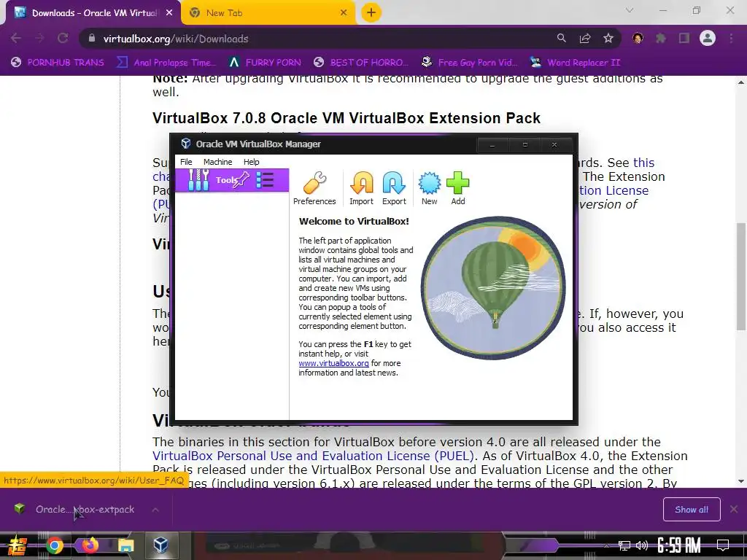Open the File menu in VirtualBox Manager
The width and height of the screenshot is (747, 560).
pyautogui.click(x=186, y=162)
